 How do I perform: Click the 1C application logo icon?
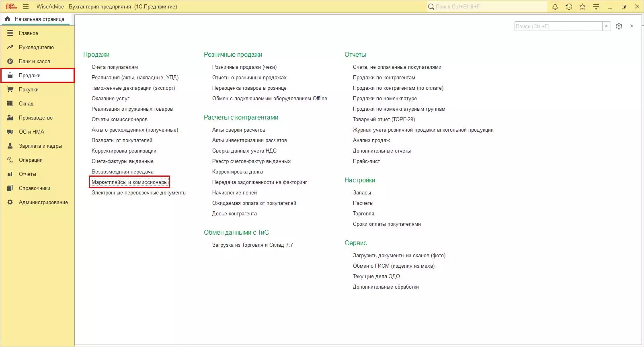pos(11,6)
